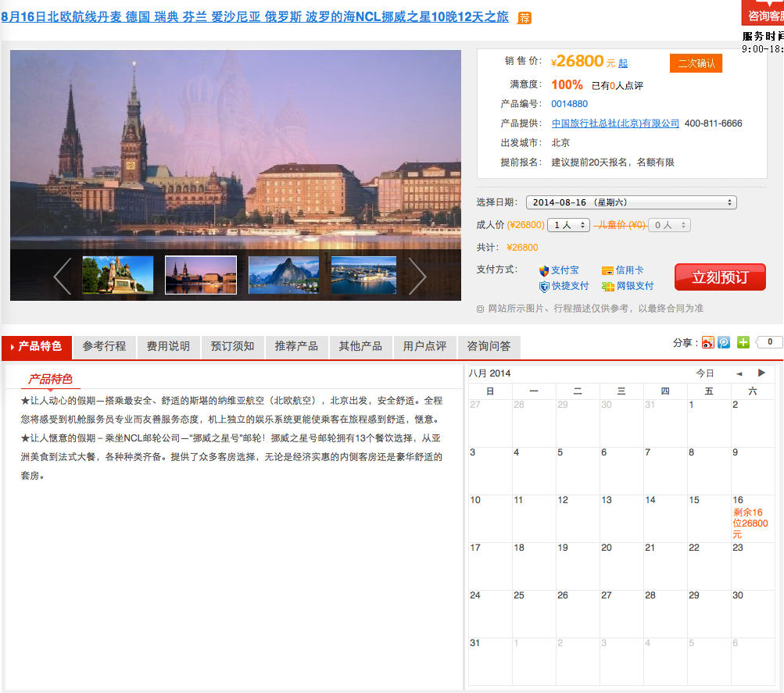The image size is (784, 693).
Task: Select the monument and cathedral thumbnail
Action: [118, 275]
